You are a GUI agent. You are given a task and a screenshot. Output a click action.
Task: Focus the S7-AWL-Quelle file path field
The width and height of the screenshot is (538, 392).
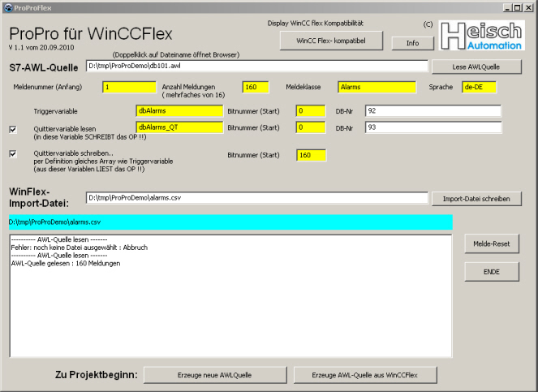pyautogui.click(x=257, y=66)
